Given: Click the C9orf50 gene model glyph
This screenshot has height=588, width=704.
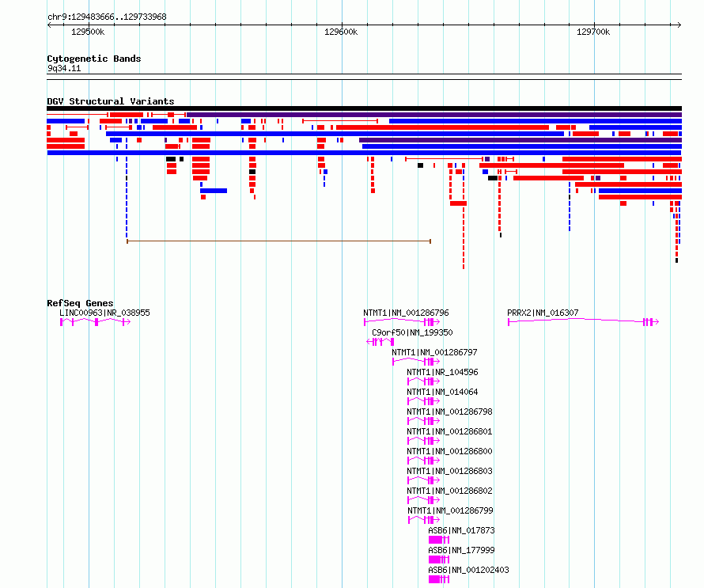Looking at the screenshot, I should click(x=380, y=342).
